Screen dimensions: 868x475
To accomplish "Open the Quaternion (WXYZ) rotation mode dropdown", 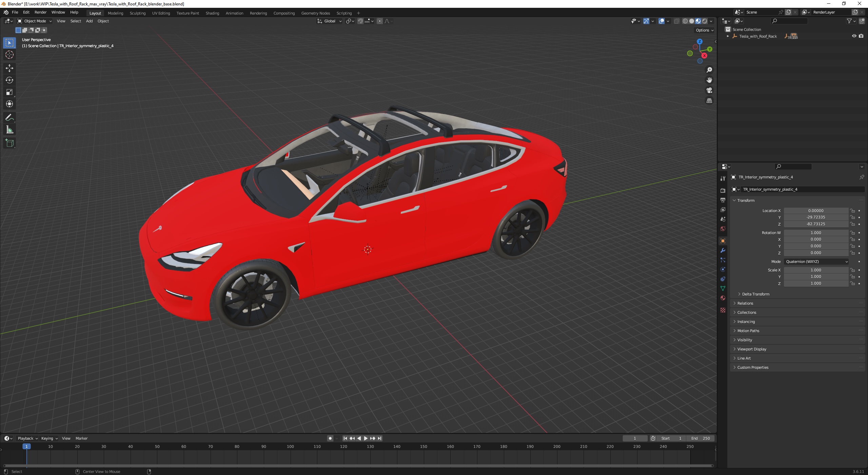I will (x=816, y=262).
